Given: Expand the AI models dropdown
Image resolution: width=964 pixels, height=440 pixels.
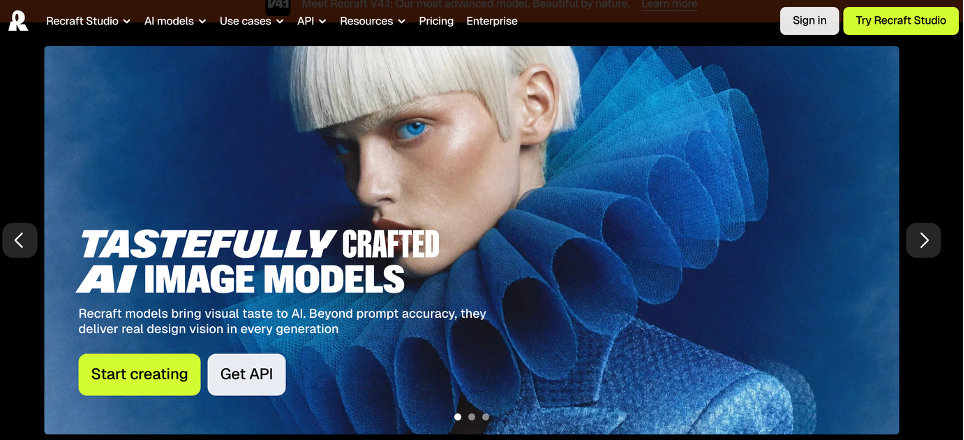Looking at the screenshot, I should point(175,21).
